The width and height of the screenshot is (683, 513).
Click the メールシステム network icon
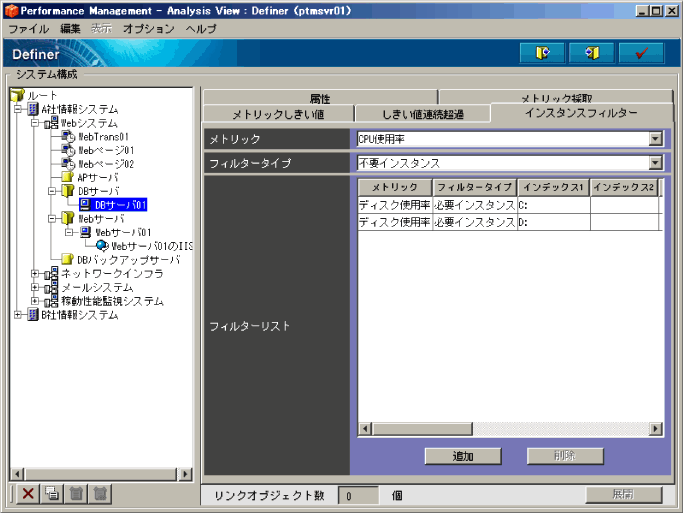(51, 287)
